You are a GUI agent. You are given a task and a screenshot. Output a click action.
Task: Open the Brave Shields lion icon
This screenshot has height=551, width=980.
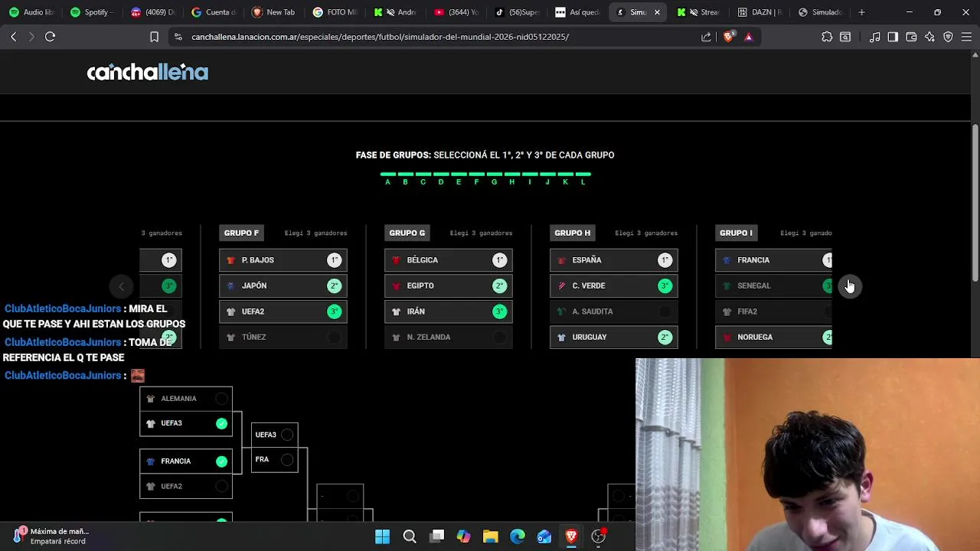(728, 37)
